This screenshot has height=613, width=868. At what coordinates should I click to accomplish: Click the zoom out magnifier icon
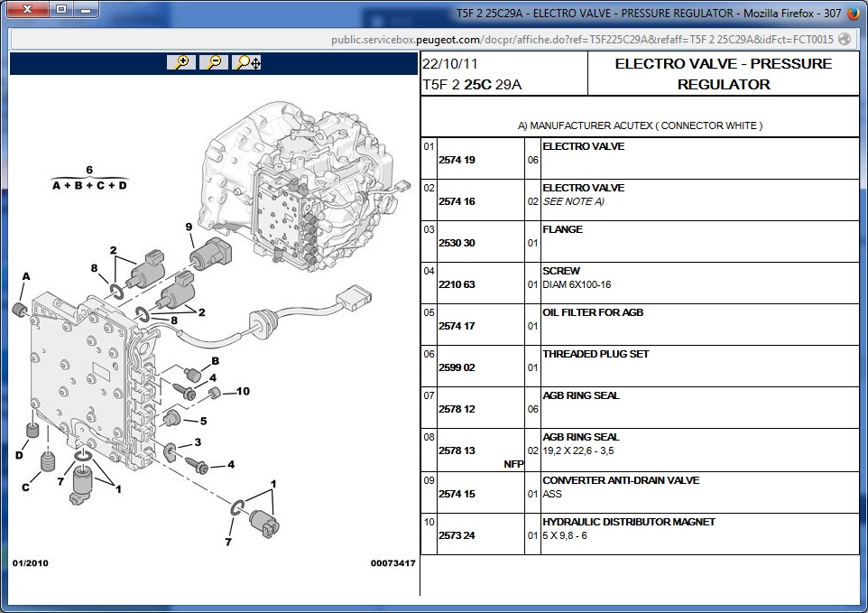(214, 62)
